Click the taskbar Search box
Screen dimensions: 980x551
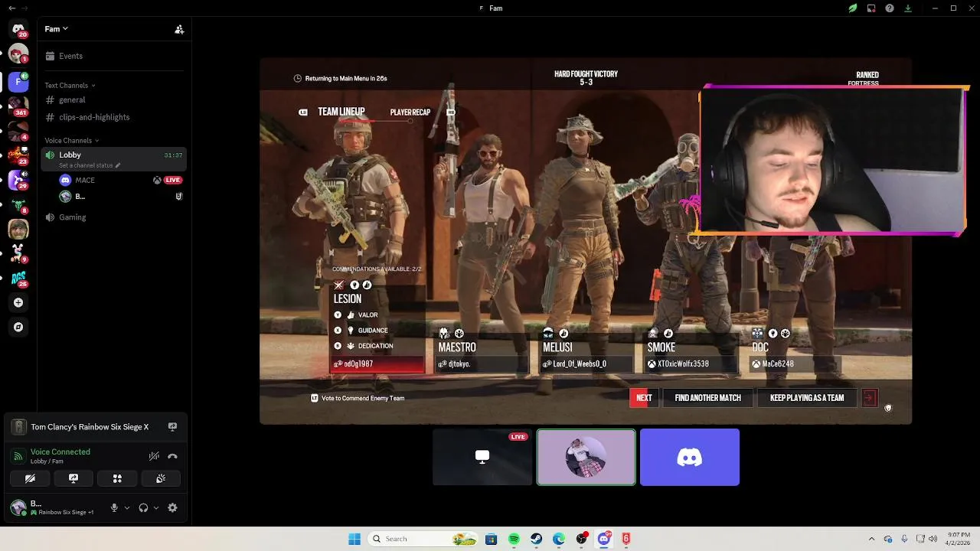423,539
